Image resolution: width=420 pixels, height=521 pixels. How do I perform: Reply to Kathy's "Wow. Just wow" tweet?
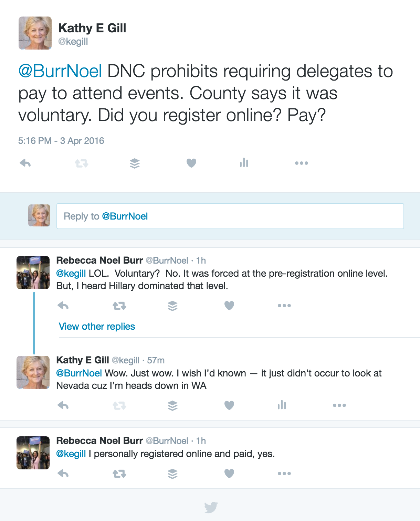63,405
